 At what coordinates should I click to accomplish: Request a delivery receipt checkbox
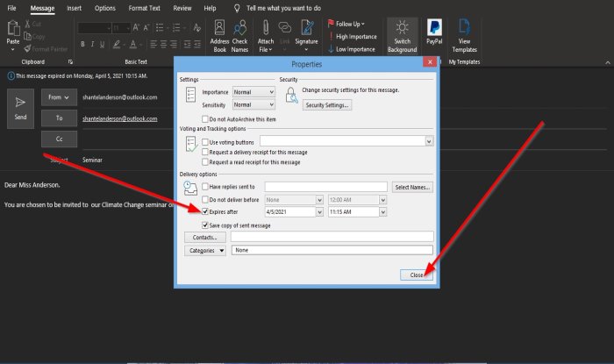pos(204,152)
